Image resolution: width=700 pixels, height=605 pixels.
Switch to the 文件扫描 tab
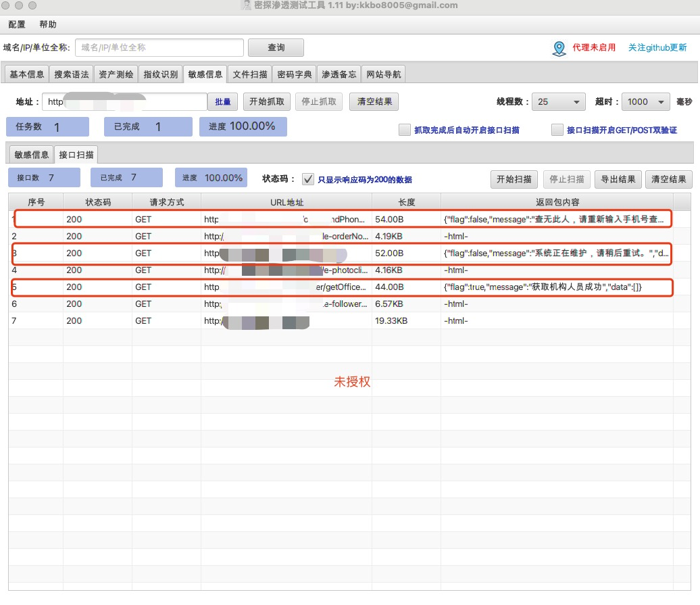click(x=250, y=74)
